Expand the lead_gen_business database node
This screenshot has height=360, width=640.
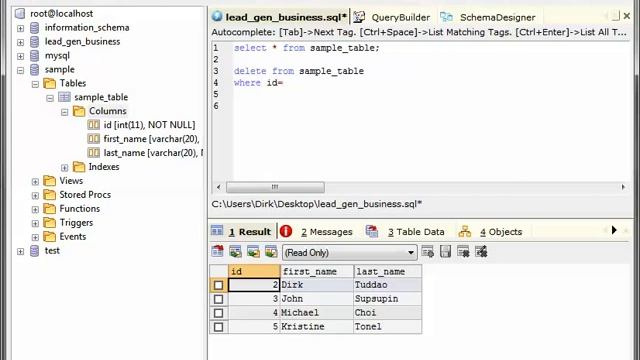(x=20, y=42)
